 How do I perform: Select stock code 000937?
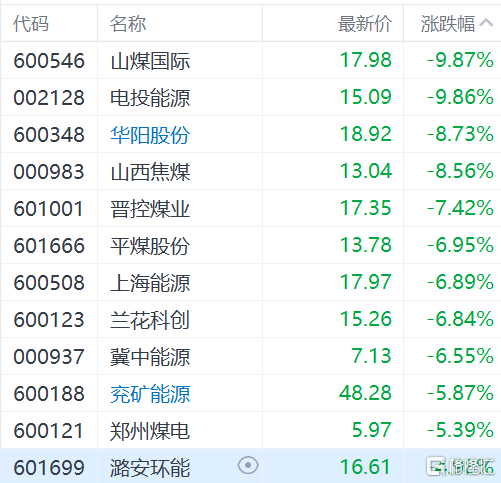tap(49, 357)
